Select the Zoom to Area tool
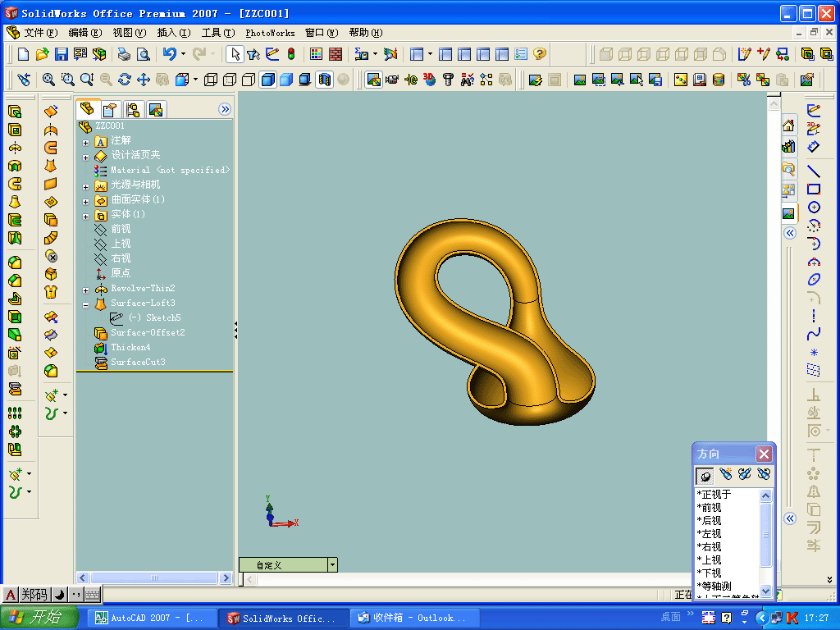 (x=67, y=80)
